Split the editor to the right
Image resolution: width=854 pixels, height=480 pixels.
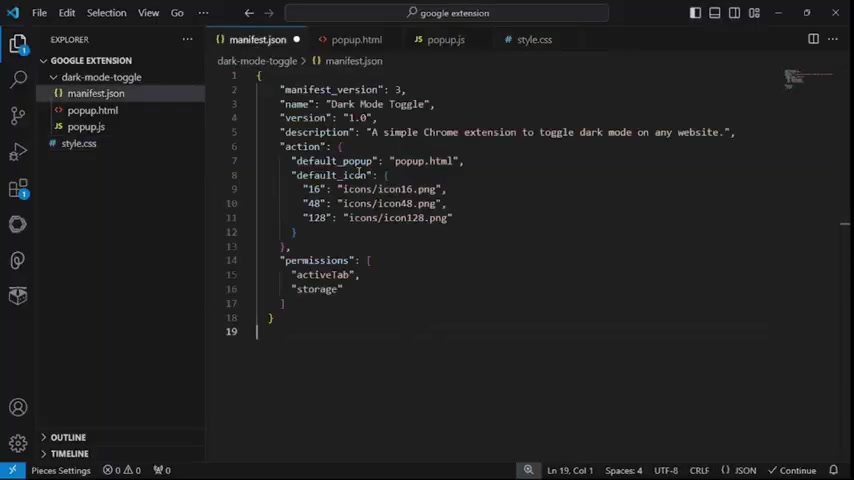pos(813,39)
